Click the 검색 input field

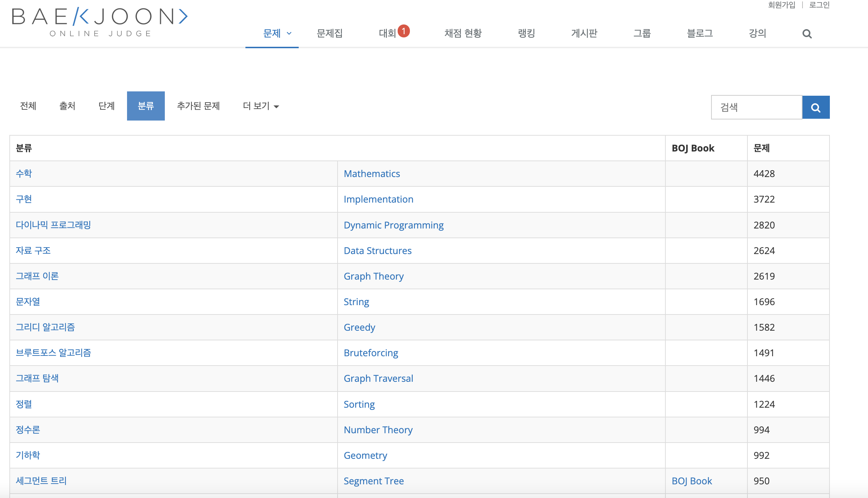pos(756,107)
